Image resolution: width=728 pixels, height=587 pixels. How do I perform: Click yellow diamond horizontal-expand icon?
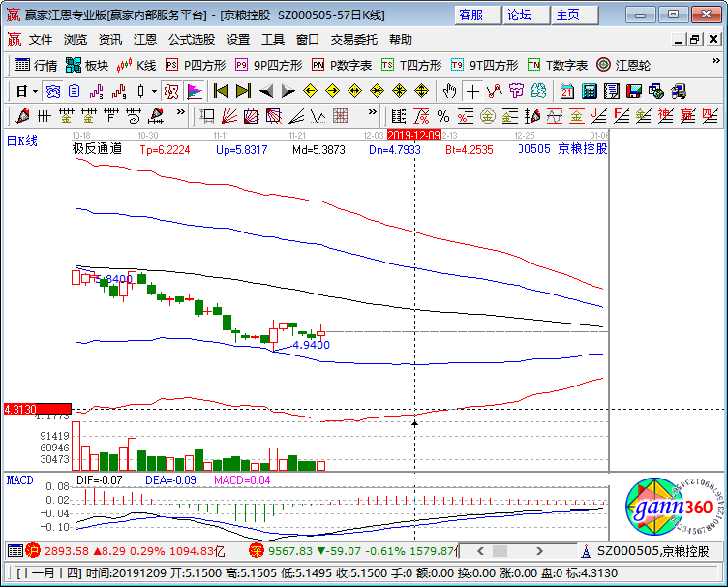[x=354, y=91]
